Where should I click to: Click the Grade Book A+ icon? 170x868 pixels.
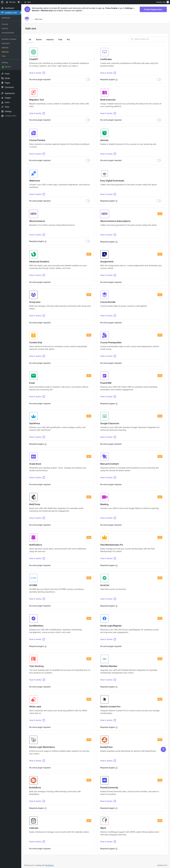33,457
